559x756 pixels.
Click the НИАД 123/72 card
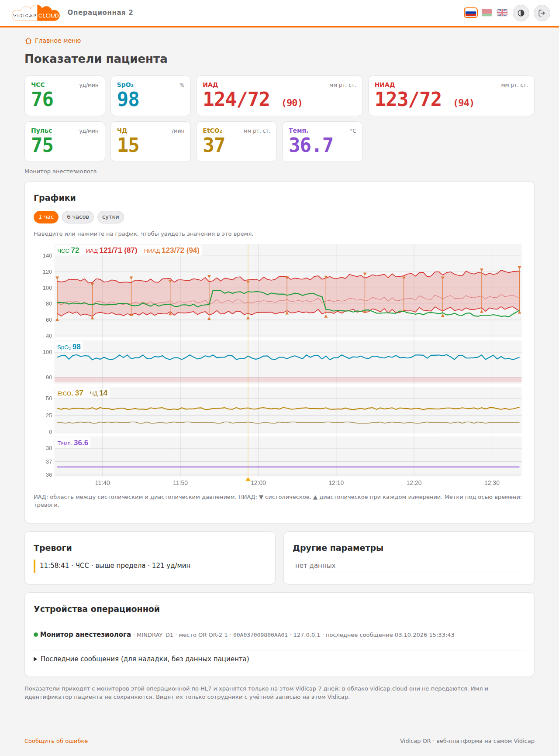[451, 96]
